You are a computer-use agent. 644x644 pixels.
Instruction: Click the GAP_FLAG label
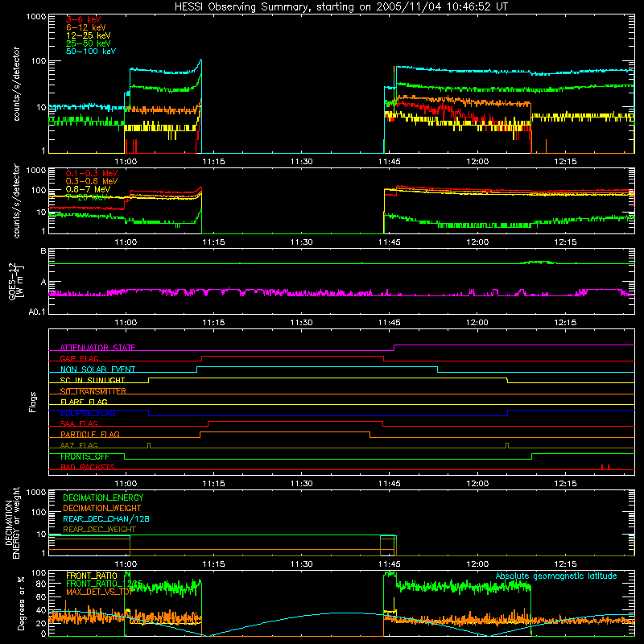(79, 358)
